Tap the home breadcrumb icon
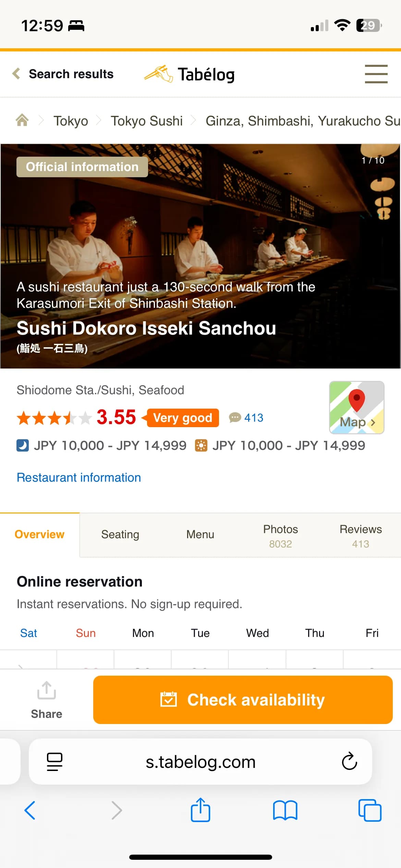Screen dimensions: 401x868 point(22,120)
